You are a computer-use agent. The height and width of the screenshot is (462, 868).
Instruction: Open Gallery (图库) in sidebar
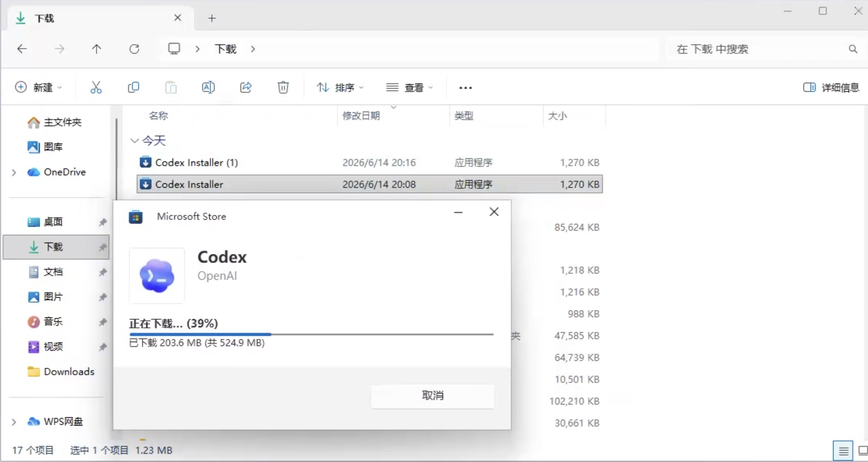[x=45, y=147]
